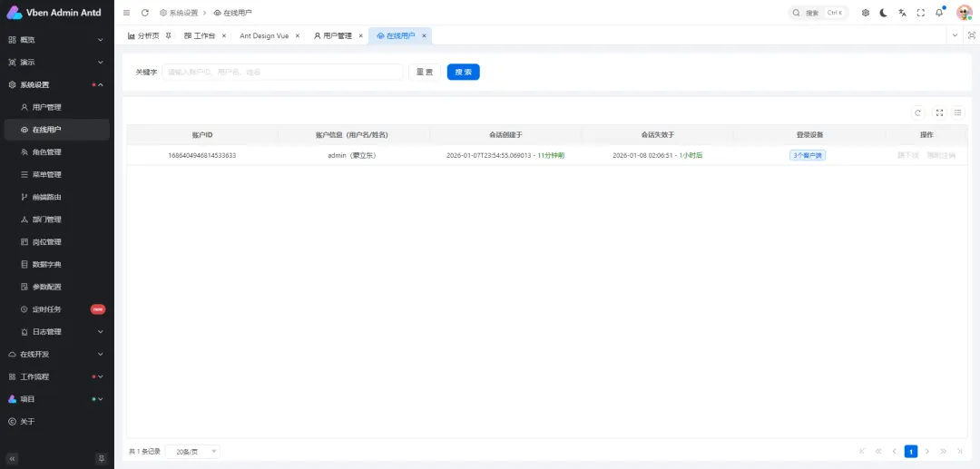The width and height of the screenshot is (980, 469).
Task: Go to next page arrow in pagination
Action: point(926,451)
